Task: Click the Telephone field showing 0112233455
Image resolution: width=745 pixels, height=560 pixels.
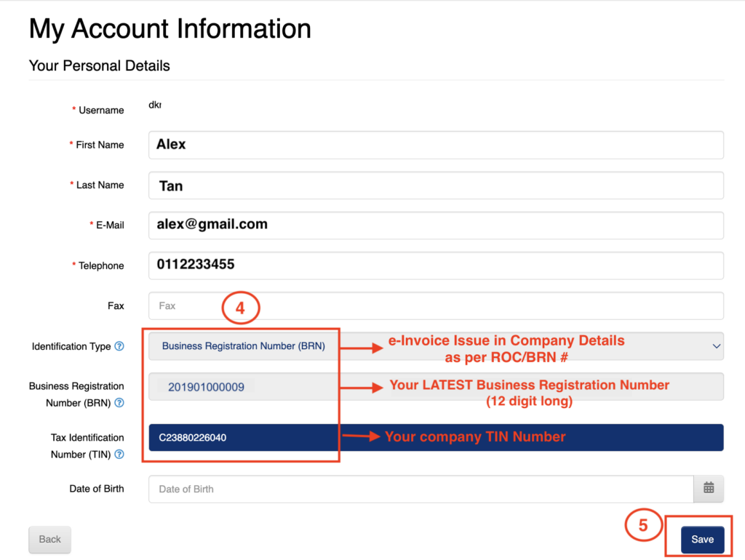Action: click(435, 265)
